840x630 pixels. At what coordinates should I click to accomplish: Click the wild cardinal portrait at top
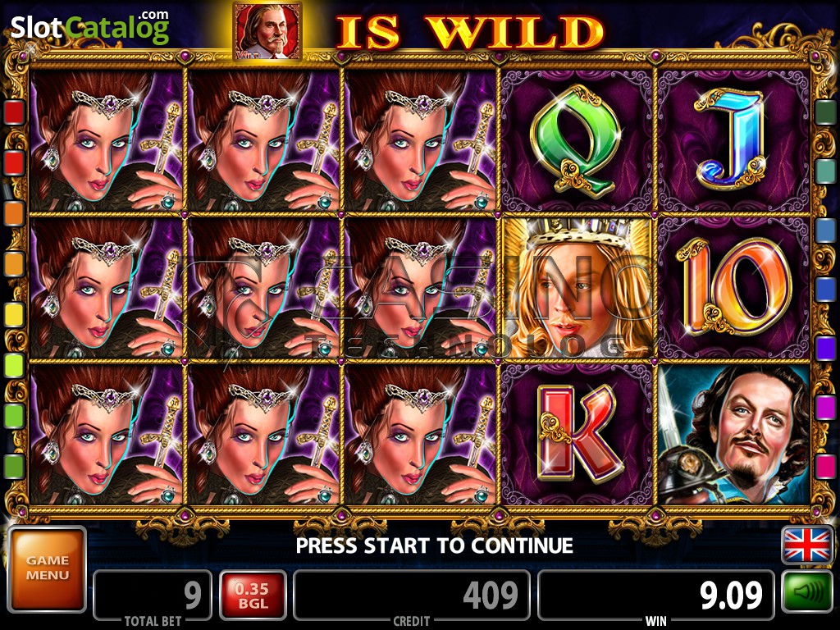point(267,32)
